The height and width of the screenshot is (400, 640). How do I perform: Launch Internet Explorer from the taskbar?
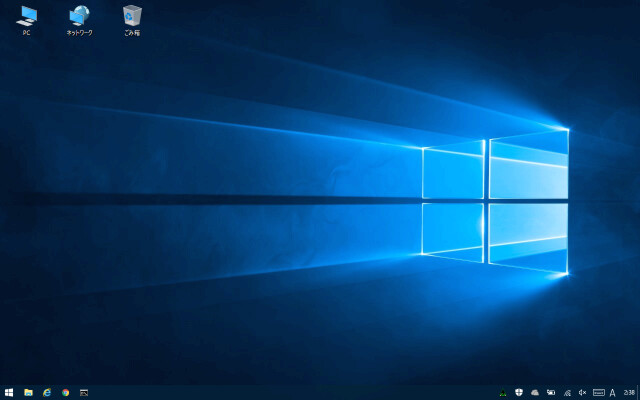click(x=47, y=393)
